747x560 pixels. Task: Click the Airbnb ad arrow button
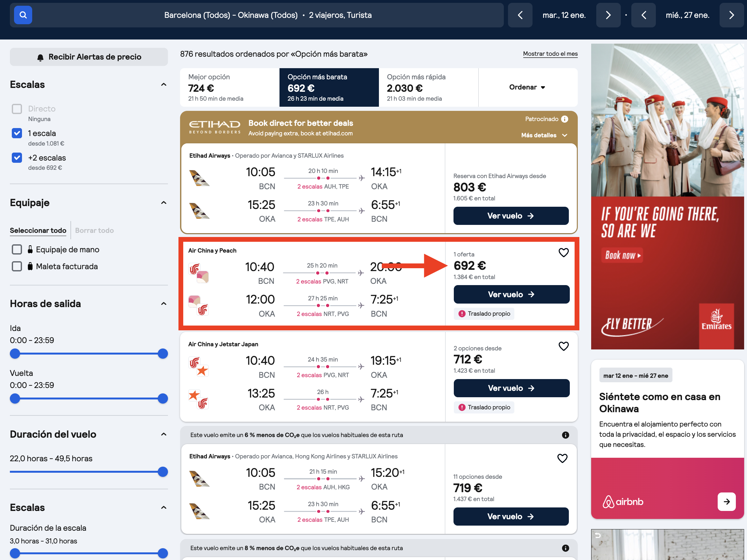[x=726, y=502]
